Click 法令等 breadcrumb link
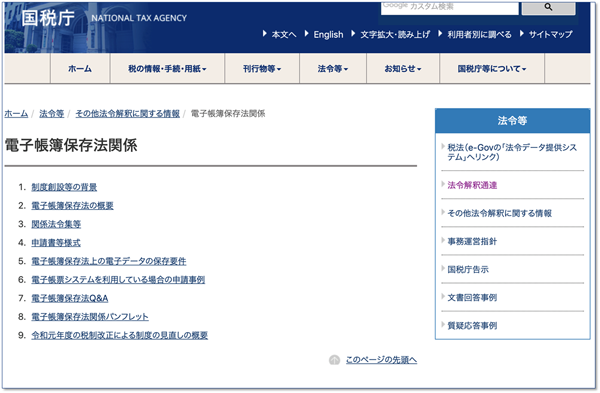 coord(52,114)
